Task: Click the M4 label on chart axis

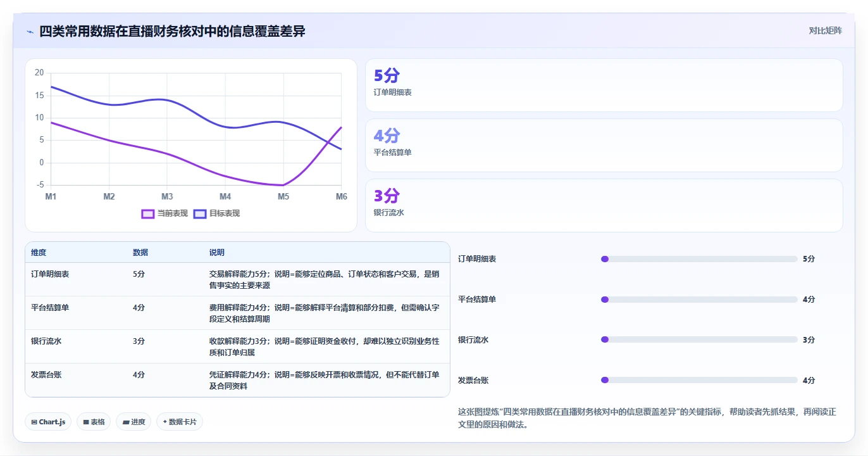Action: point(225,197)
